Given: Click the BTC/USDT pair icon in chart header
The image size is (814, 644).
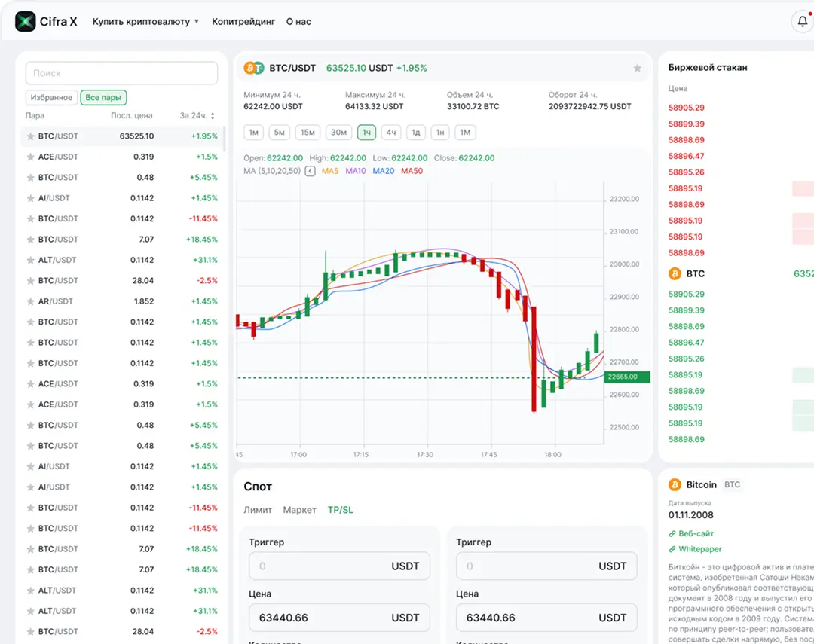Looking at the screenshot, I should pyautogui.click(x=254, y=68).
